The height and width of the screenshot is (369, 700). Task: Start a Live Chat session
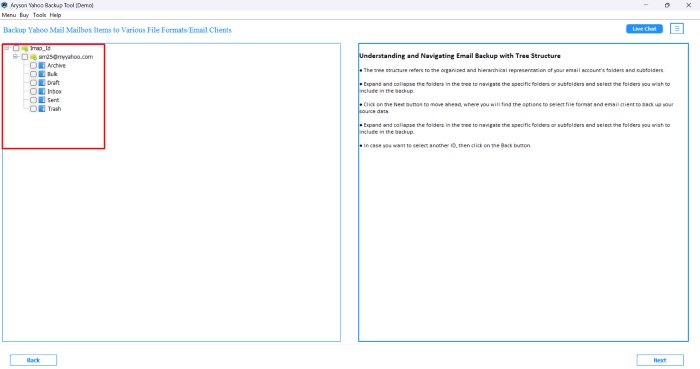click(644, 29)
